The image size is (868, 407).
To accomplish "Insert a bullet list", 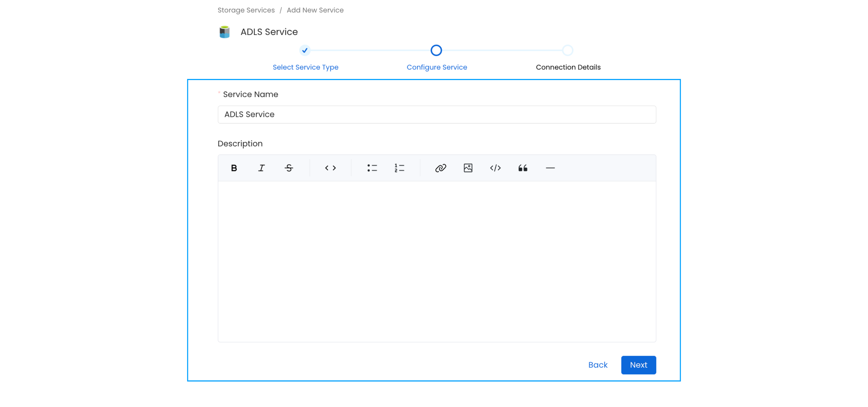I will pos(372,168).
